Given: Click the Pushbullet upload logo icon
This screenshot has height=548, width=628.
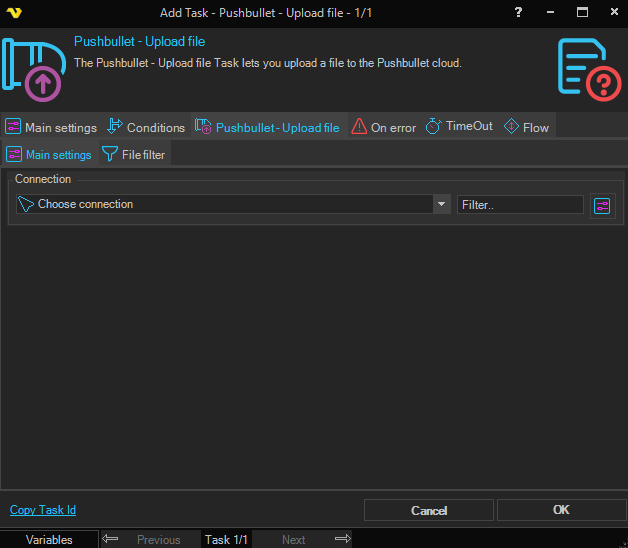Looking at the screenshot, I should click(x=35, y=69).
